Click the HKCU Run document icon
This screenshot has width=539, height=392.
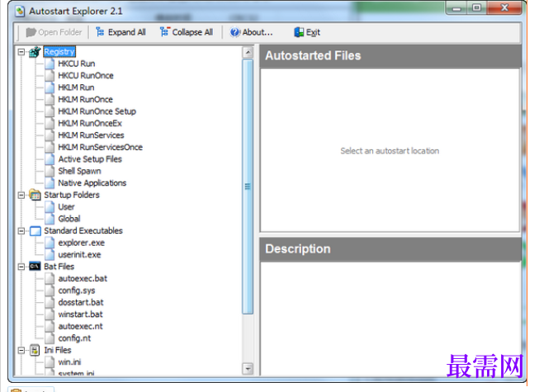pyautogui.click(x=50, y=64)
